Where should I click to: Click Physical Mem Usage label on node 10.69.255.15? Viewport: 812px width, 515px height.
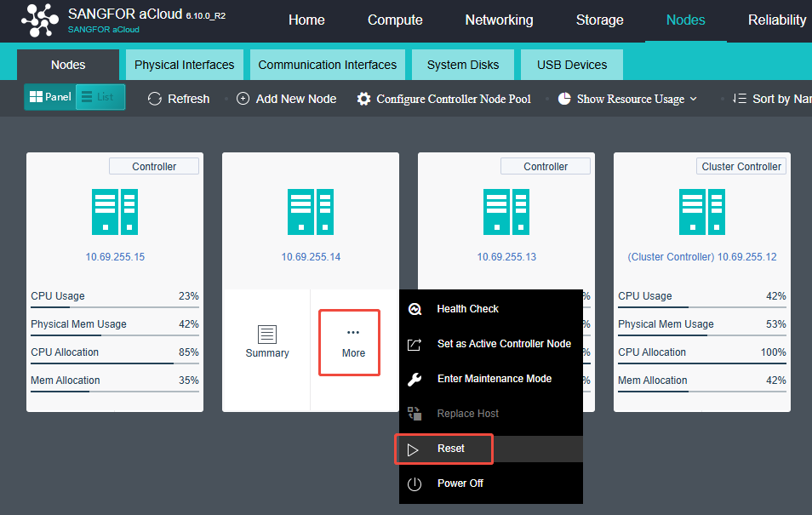tap(78, 324)
